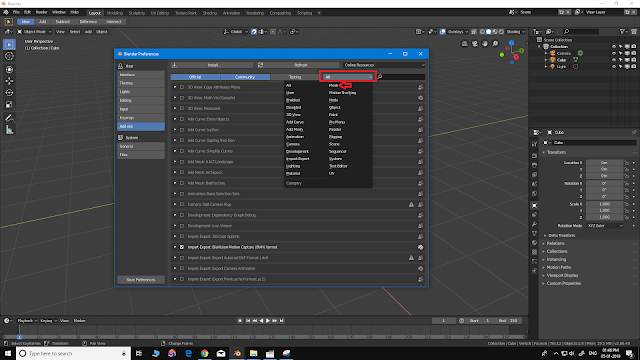Image resolution: width=640 pixels, height=360 pixels.
Task: Open the Tool settings tab in Properties
Action: [534, 144]
